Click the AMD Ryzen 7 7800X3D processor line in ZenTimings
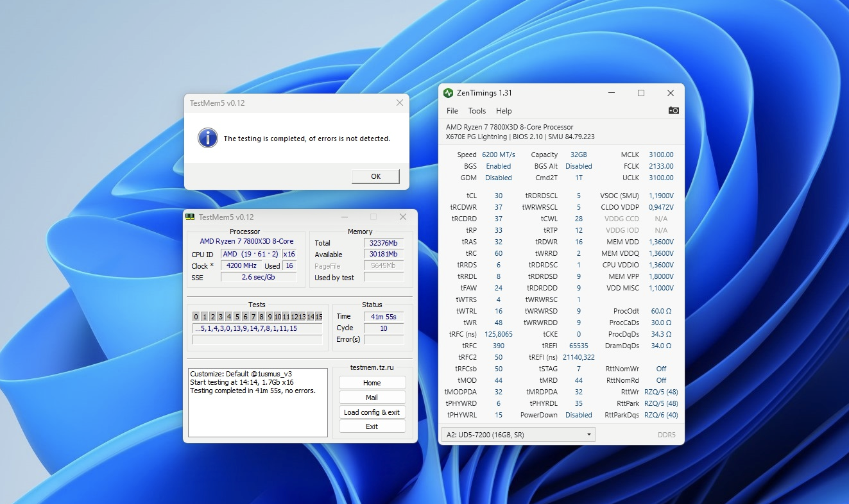849x504 pixels. [x=510, y=127]
